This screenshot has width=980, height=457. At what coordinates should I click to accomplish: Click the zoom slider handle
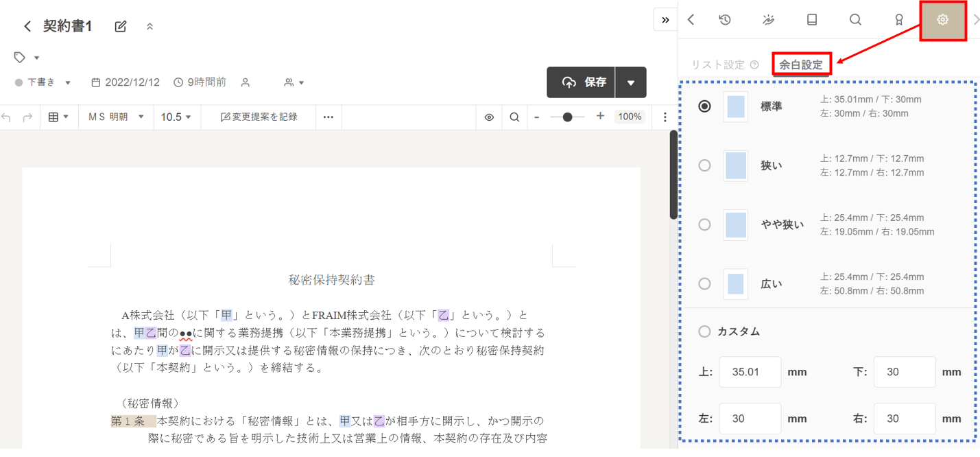[567, 117]
